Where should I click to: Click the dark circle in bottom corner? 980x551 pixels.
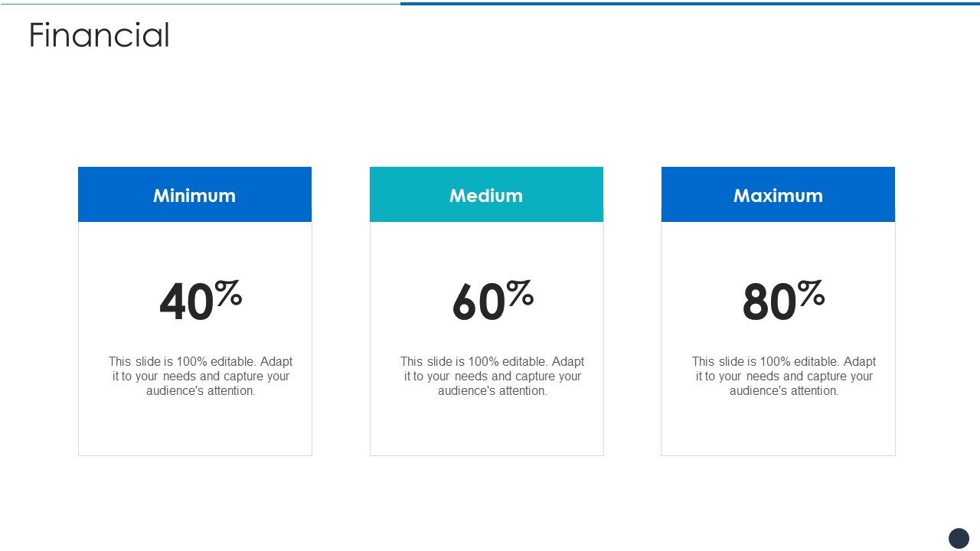pyautogui.click(x=959, y=538)
